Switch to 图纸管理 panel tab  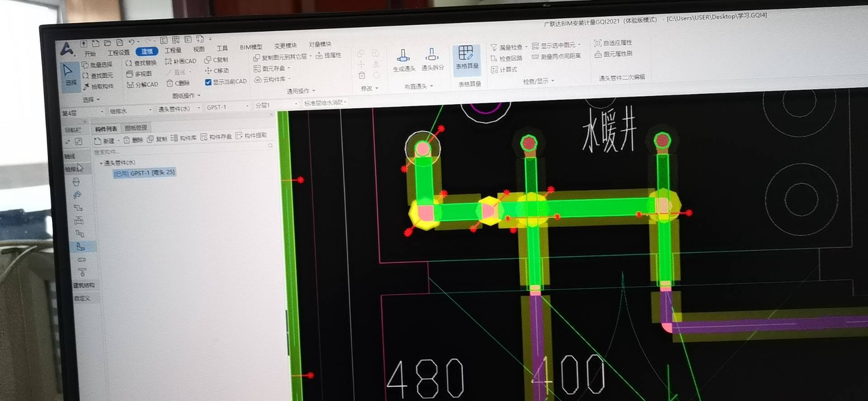coord(136,128)
